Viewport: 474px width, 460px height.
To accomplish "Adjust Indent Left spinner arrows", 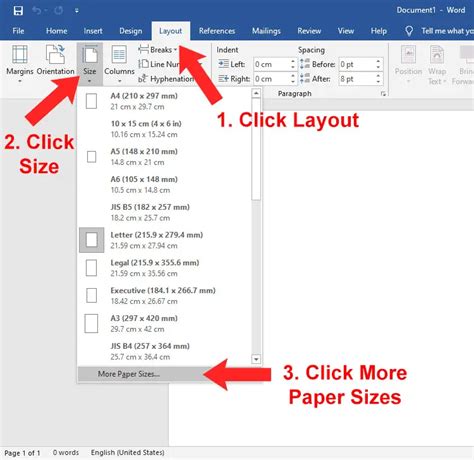I will click(x=293, y=64).
